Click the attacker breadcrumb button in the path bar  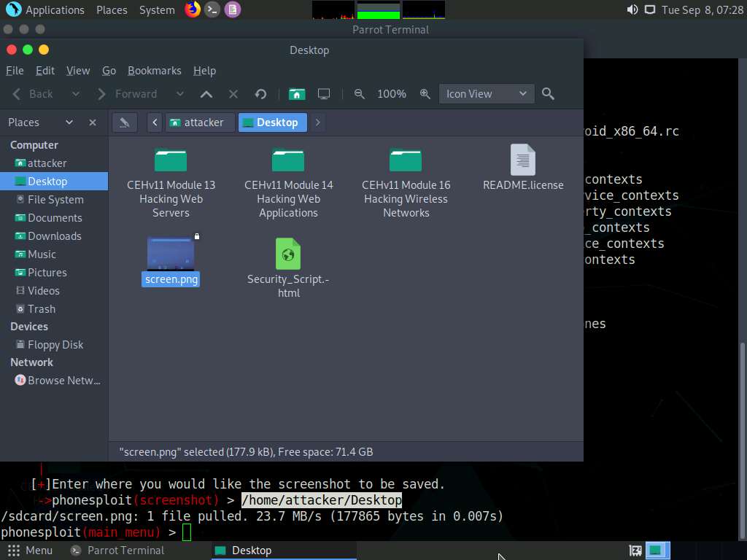[200, 122]
